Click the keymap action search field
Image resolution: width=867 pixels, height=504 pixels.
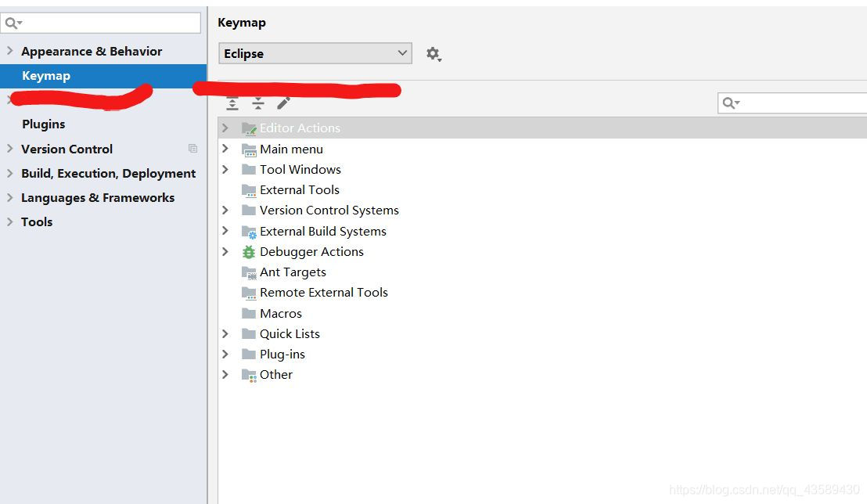click(793, 103)
